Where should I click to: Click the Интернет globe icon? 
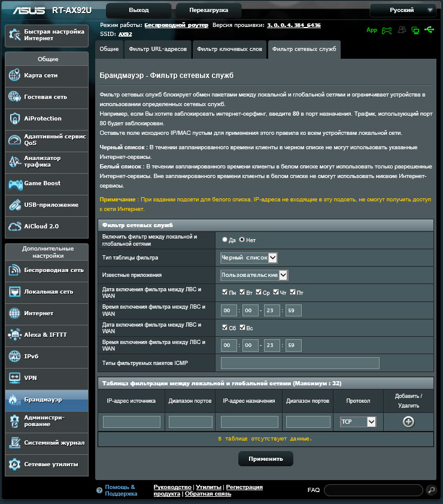(x=14, y=313)
